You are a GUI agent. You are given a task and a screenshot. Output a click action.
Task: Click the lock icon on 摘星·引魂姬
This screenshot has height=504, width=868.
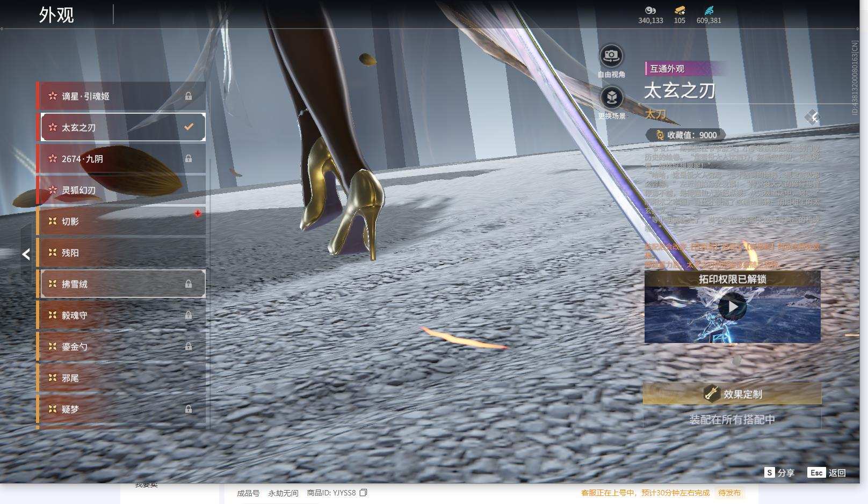tap(189, 96)
